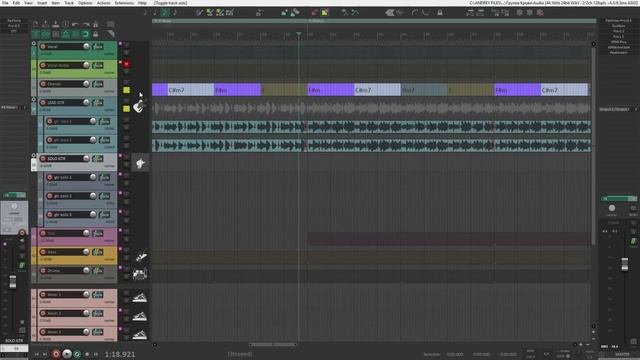
Task: Go to project start in transport
Action: (37, 354)
